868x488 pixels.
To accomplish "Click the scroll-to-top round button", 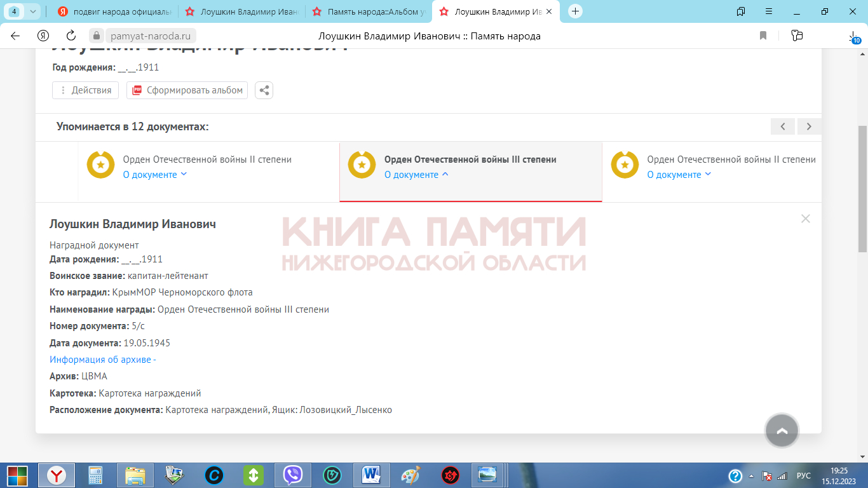I will [782, 431].
